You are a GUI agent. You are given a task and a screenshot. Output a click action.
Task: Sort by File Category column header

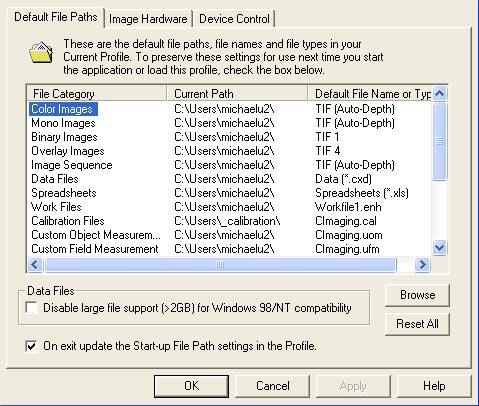pos(97,94)
